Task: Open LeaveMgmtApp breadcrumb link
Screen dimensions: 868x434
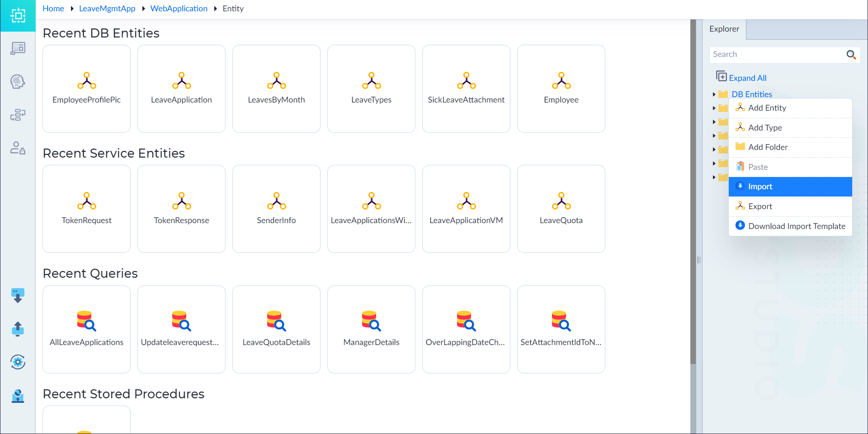Action: click(x=107, y=9)
